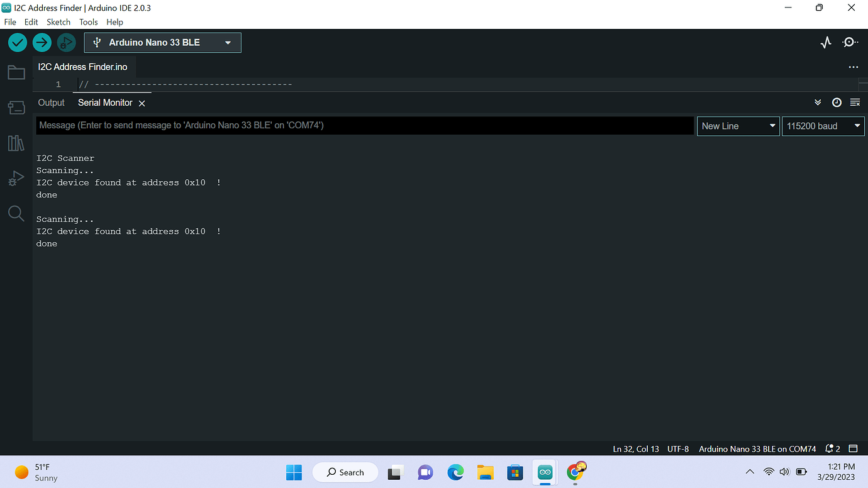The width and height of the screenshot is (868, 488).
Task: Open the baud rate dropdown showing 115200
Action: 823,126
